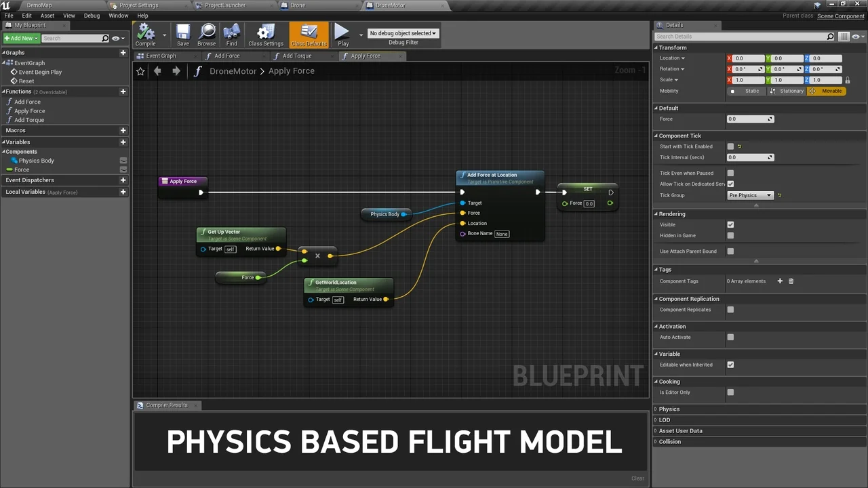Open the Tick Group dropdown
Image resolution: width=868 pixels, height=488 pixels.
[x=750, y=195]
